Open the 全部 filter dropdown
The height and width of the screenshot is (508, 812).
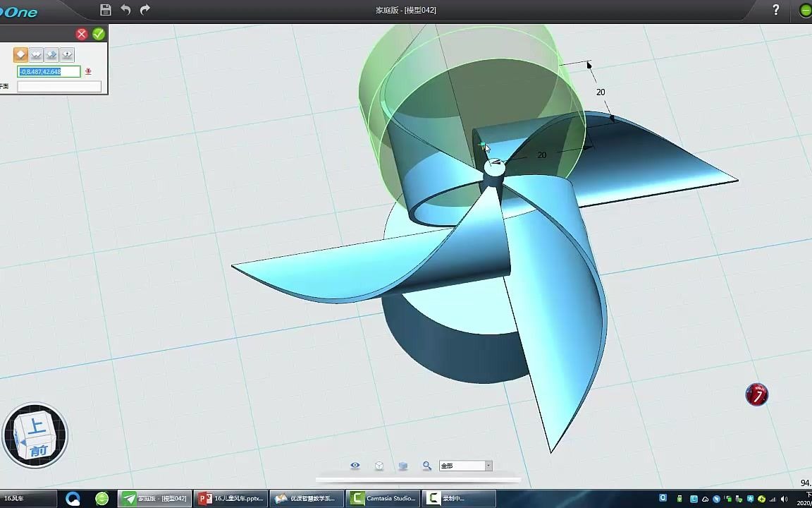(465, 466)
